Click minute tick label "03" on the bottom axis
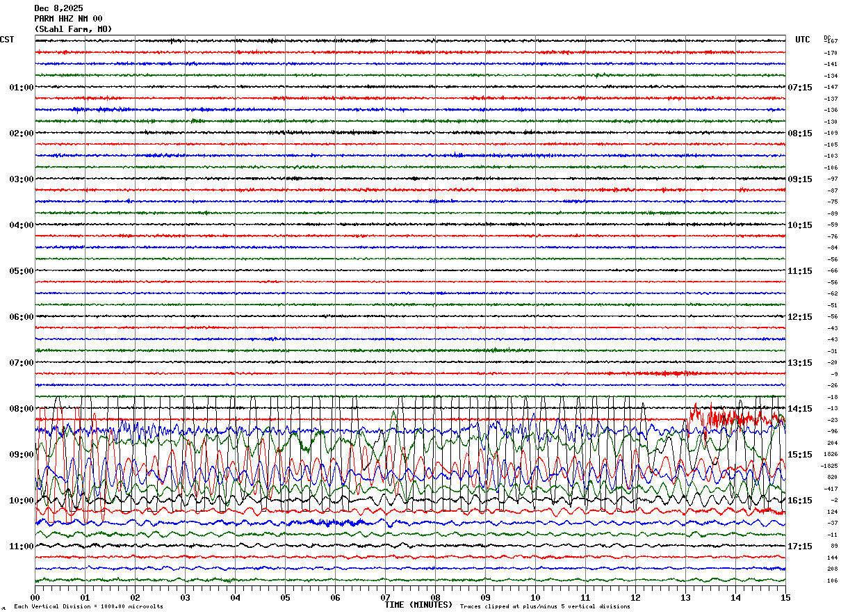The height and width of the screenshot is (616, 841). 185,598
